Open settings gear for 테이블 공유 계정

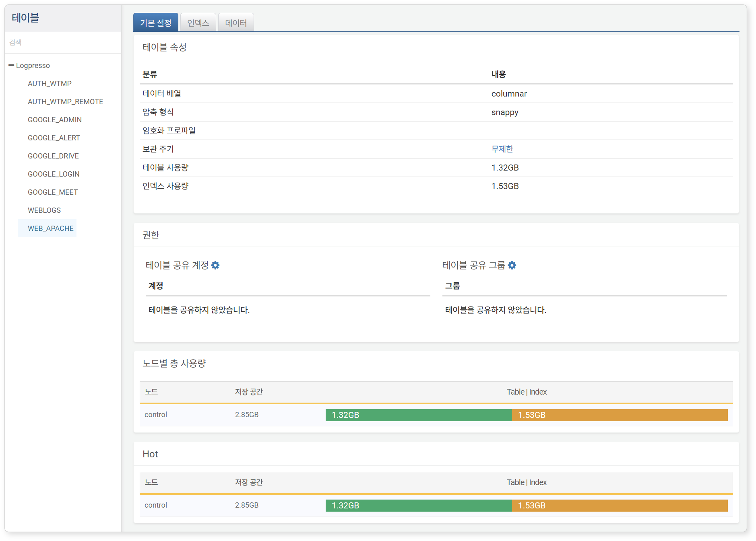click(215, 265)
